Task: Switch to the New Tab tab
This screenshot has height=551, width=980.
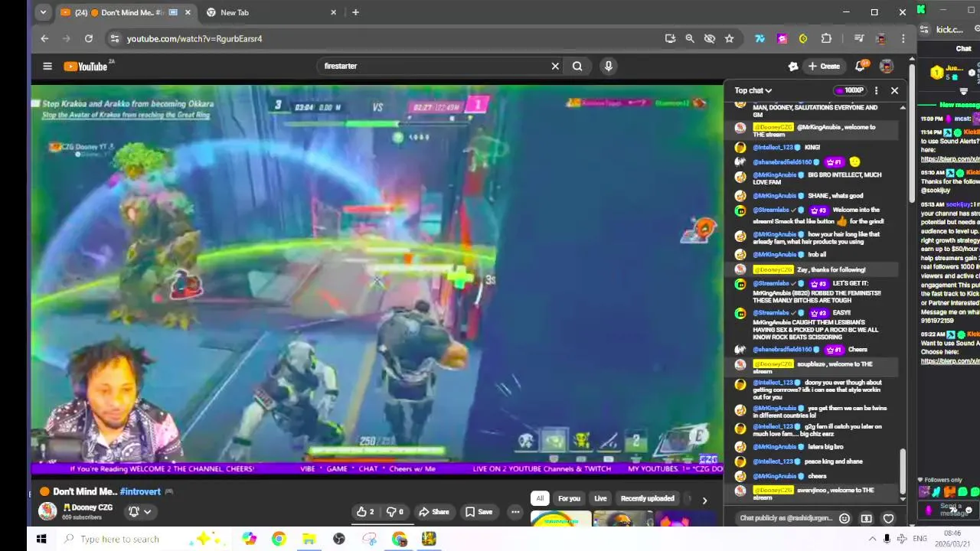Action: pos(272,12)
